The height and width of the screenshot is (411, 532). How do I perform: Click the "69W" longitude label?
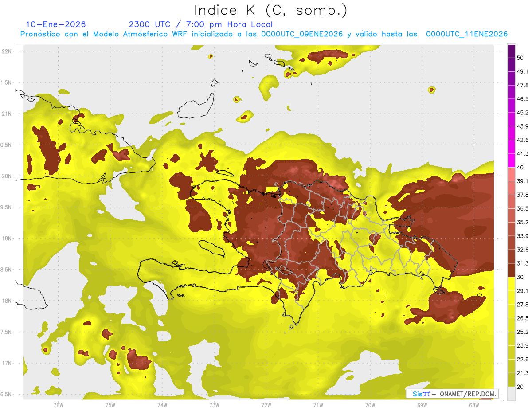(422, 405)
